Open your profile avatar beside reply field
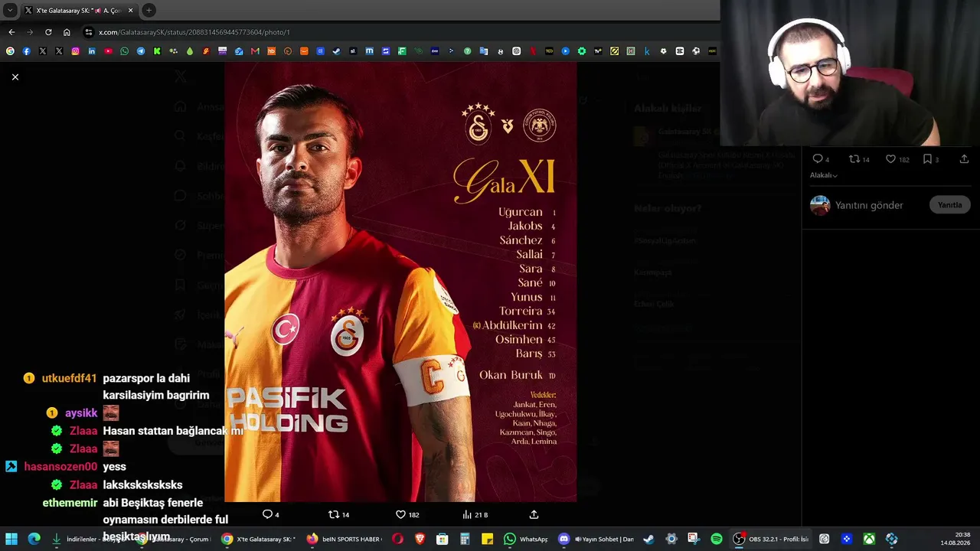Image resolution: width=980 pixels, height=551 pixels. pos(820,205)
